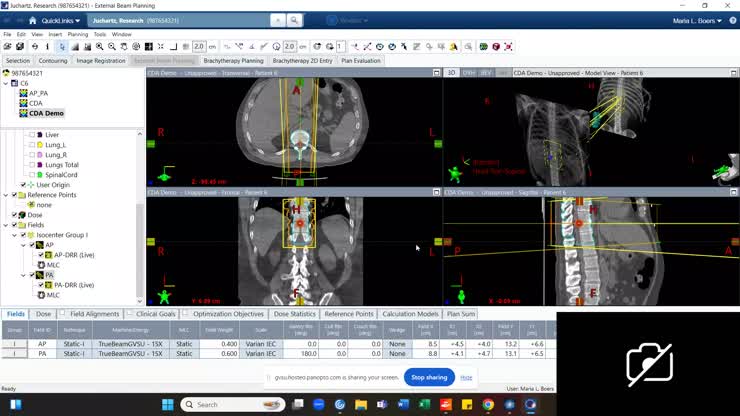Collapse the Isocenter Group I node
740x416 pixels.
15,235
